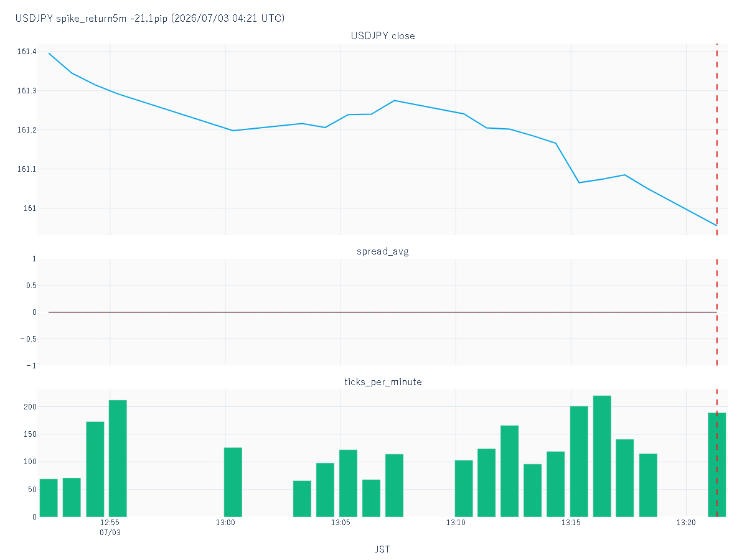The height and width of the screenshot is (560, 747).
Task: Click the tick bar at 13:10
Action: 464,488
